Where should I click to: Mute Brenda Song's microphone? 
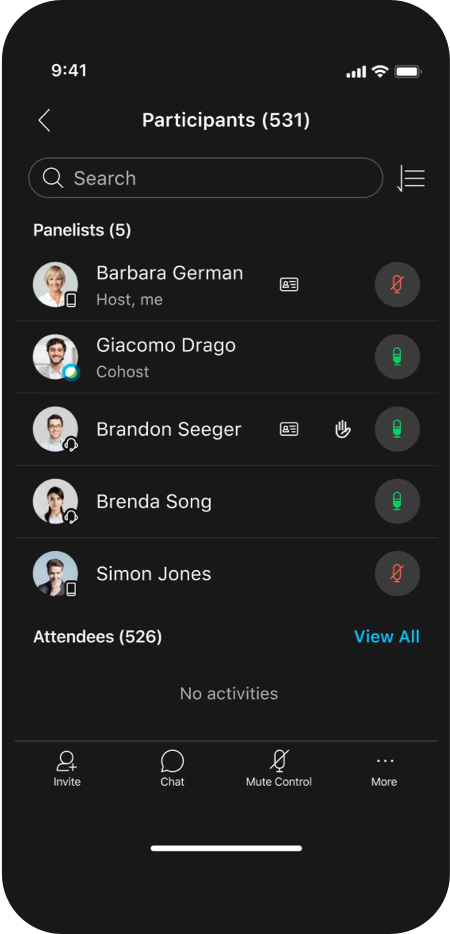pos(397,502)
